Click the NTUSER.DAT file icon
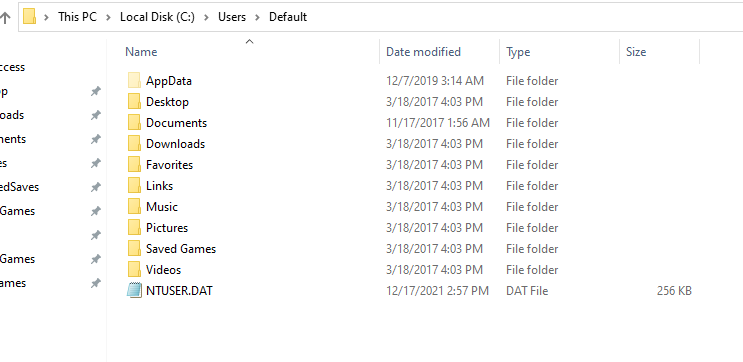 point(135,290)
